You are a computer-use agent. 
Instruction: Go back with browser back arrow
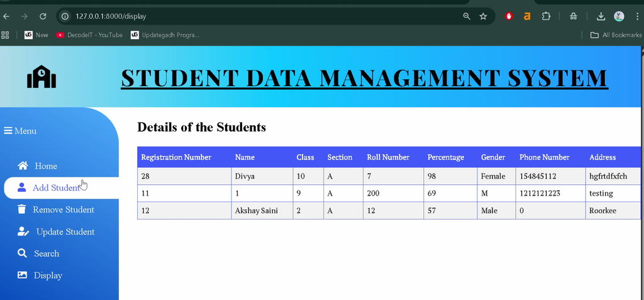(6, 16)
